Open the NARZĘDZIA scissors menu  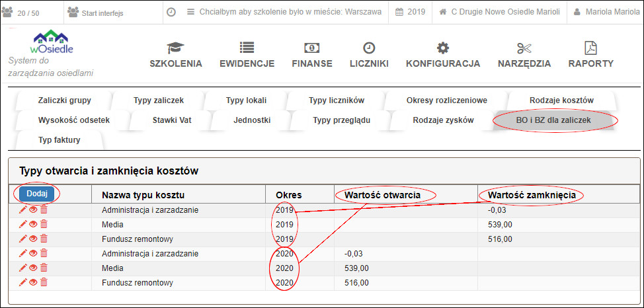524,56
